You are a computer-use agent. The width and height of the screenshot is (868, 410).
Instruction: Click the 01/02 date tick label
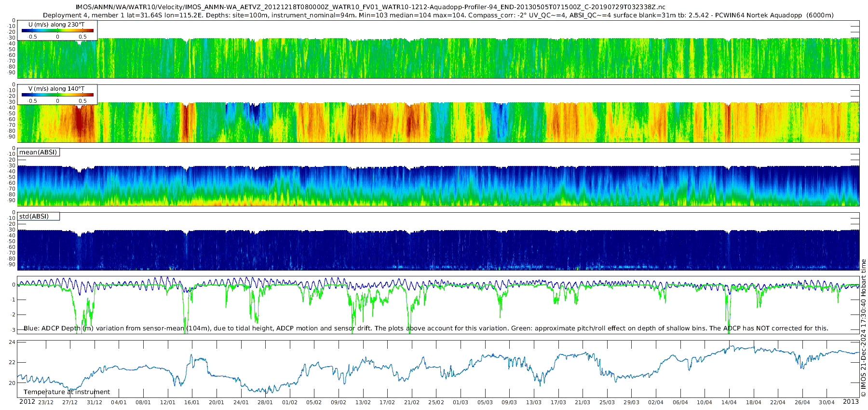tap(290, 403)
